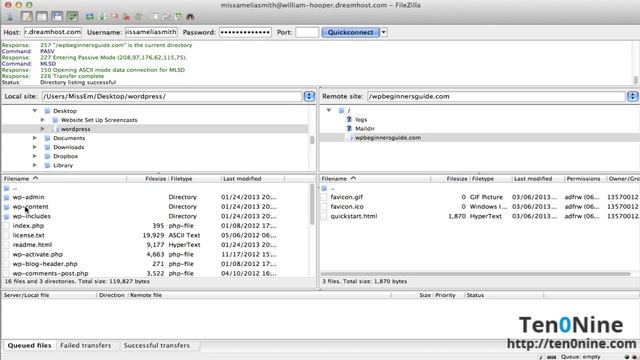Open the Quickconnect history dropdown arrow
The height and width of the screenshot is (360, 640).
384,32
